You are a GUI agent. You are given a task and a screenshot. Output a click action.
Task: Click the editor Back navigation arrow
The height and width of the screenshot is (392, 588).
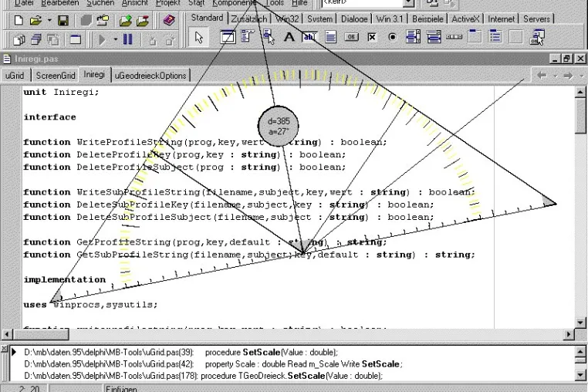point(542,76)
